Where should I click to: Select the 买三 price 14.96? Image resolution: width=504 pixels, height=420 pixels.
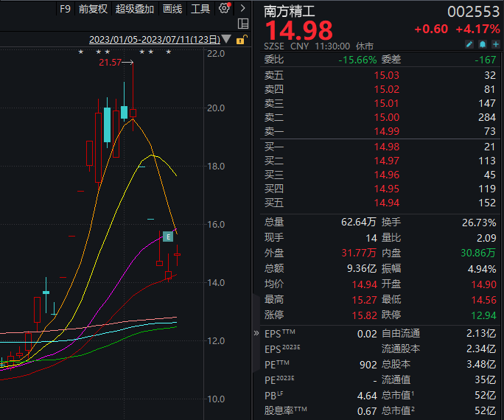click(386, 175)
